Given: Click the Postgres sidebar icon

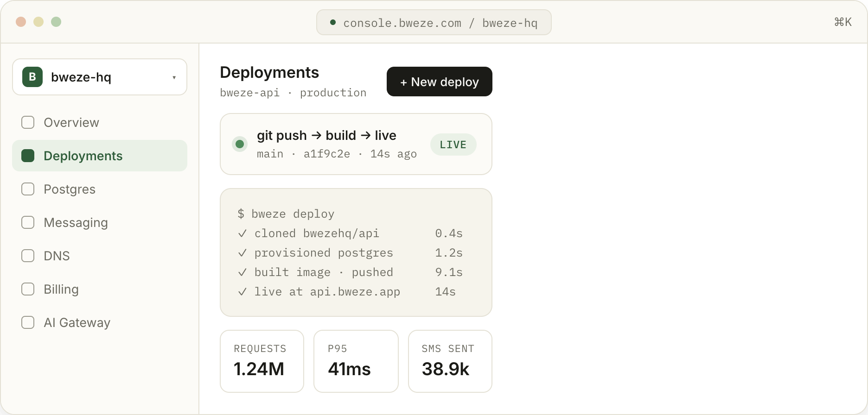Looking at the screenshot, I should pos(28,189).
